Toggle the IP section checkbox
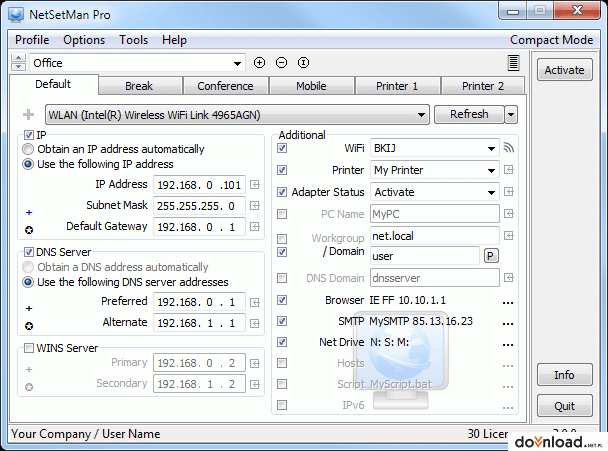Viewport: 608px width, 451px height. [29, 135]
